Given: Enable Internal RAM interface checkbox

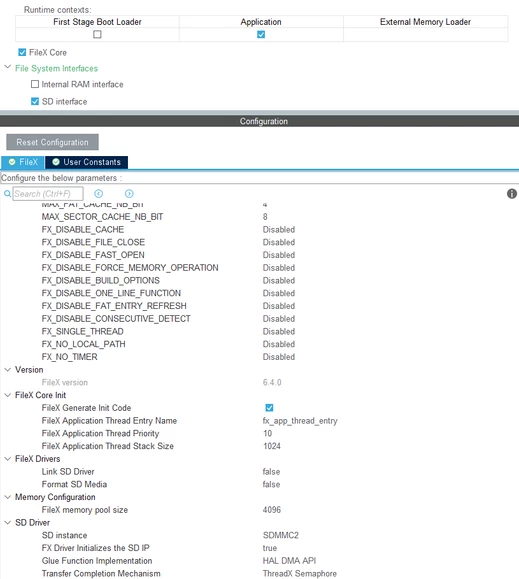Looking at the screenshot, I should click(x=35, y=84).
